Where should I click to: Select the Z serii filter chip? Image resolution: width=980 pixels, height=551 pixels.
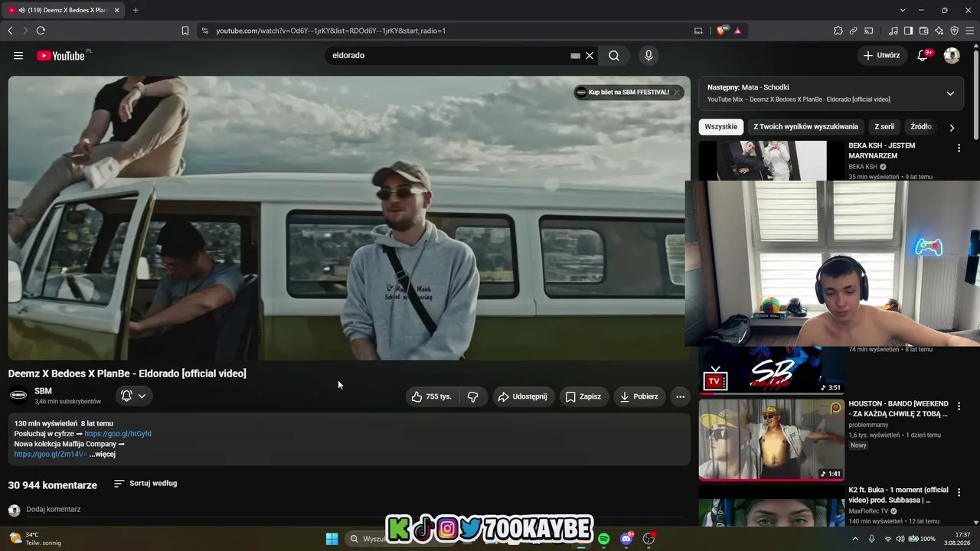click(884, 127)
